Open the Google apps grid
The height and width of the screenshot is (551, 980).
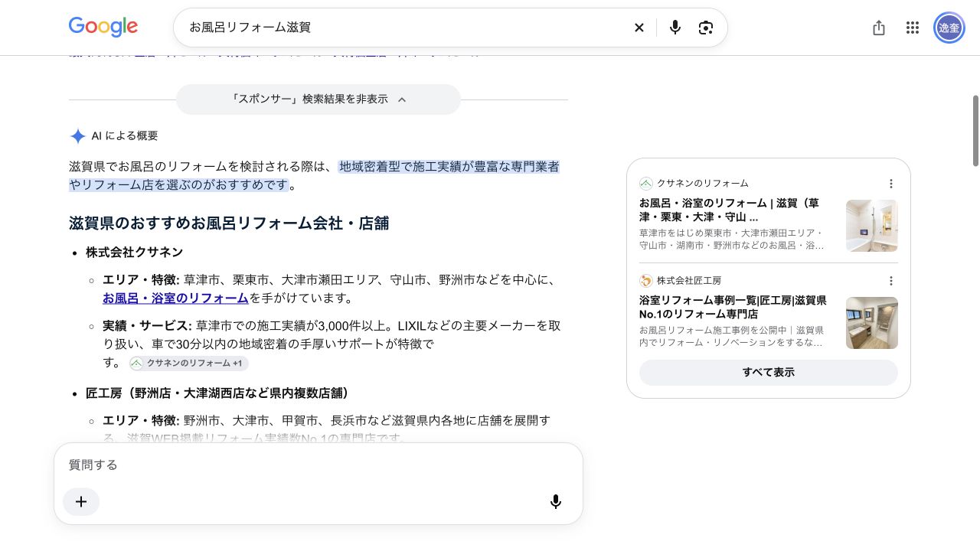point(913,28)
